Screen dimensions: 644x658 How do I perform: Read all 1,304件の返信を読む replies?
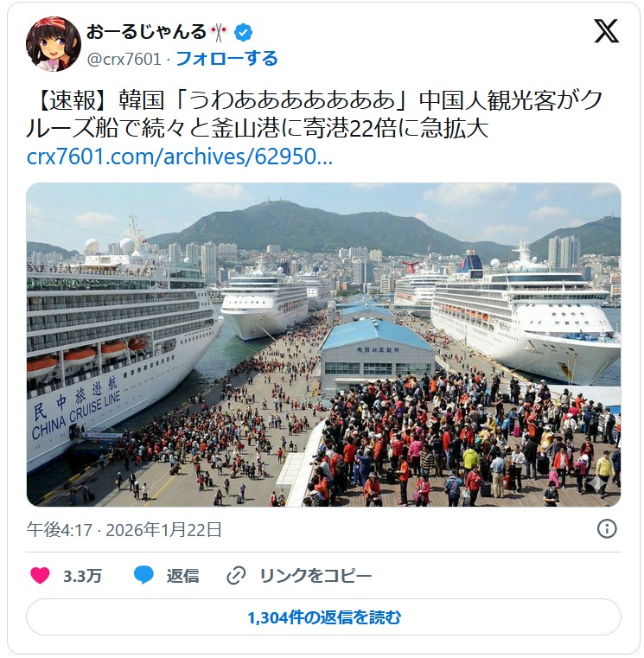(323, 617)
